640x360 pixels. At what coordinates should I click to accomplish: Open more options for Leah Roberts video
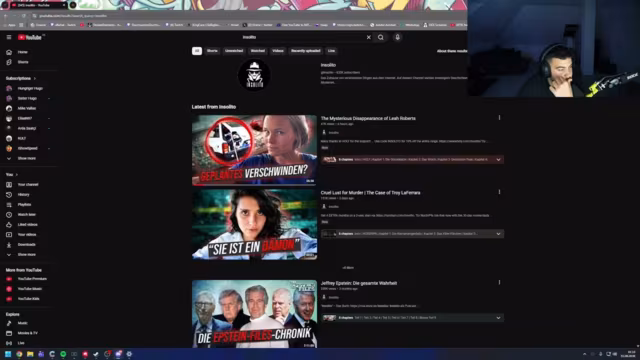click(499, 118)
